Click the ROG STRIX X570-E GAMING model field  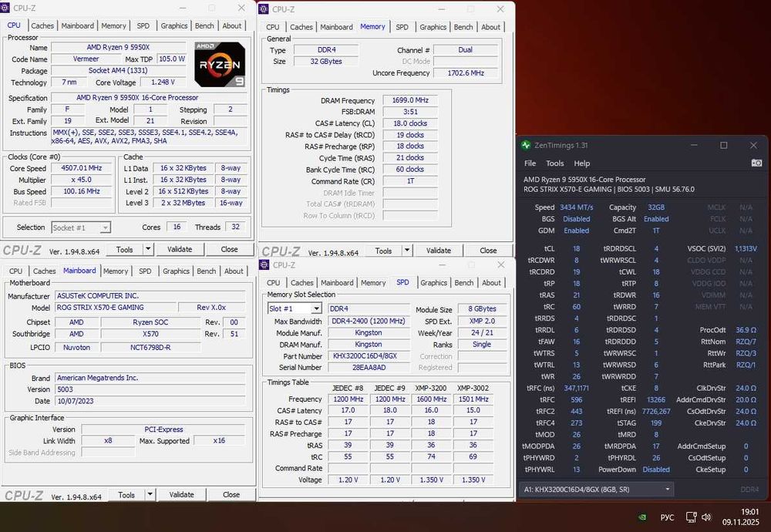click(x=116, y=308)
